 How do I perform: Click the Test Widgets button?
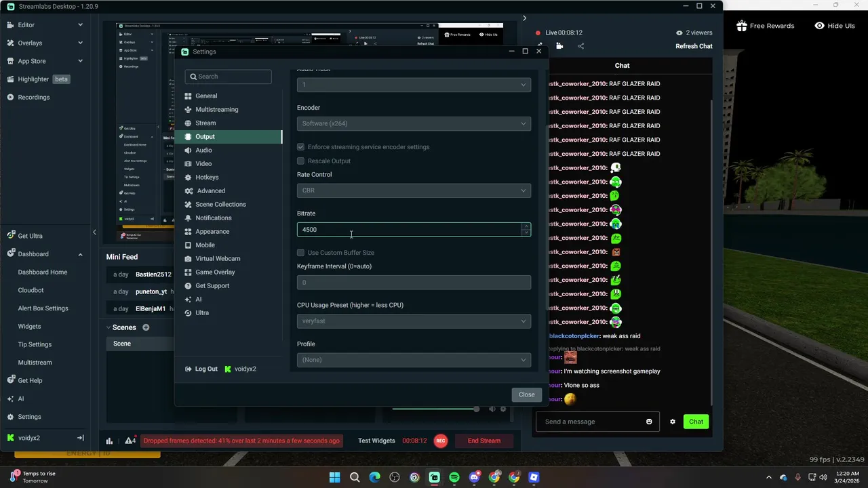[x=376, y=441]
